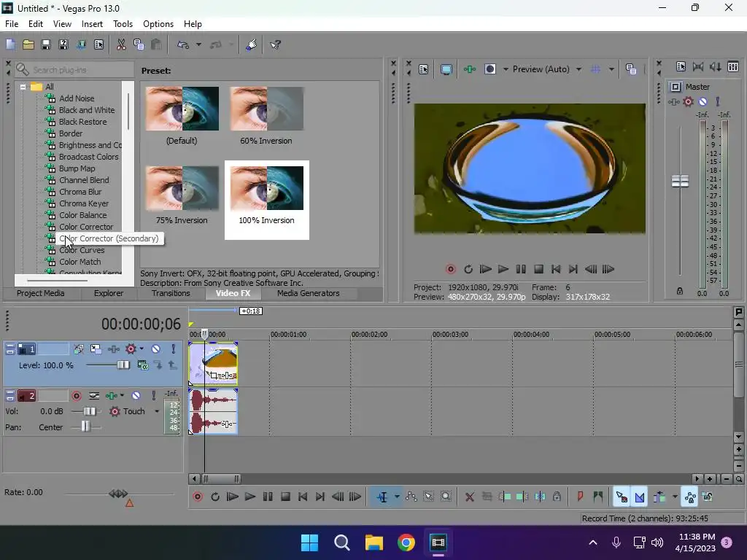Click the Lock event padlock icon

[x=557, y=497]
